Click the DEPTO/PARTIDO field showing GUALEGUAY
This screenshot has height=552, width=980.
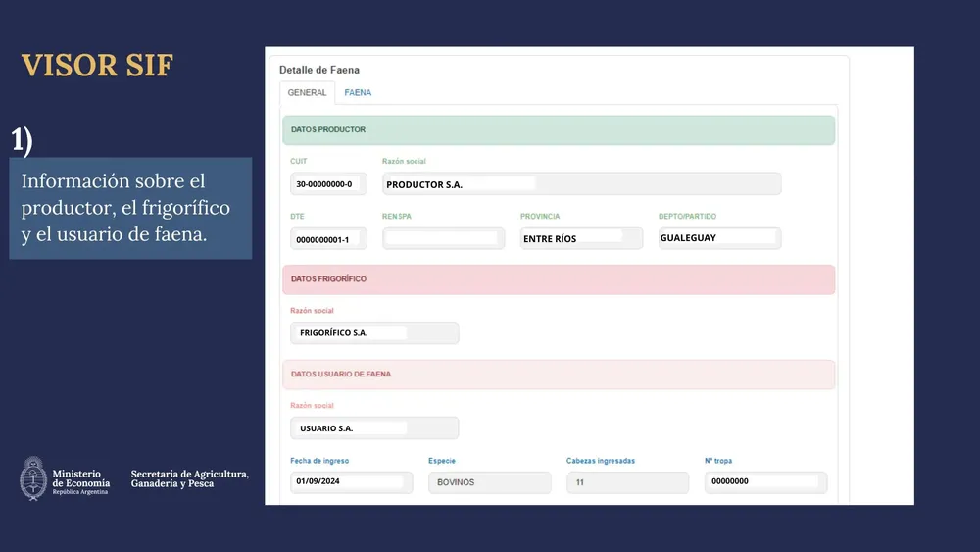pyautogui.click(x=719, y=238)
